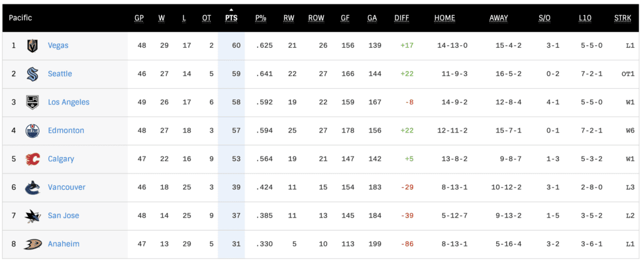Open the Vegas team link
This screenshot has width=644, height=264.
[x=58, y=46]
